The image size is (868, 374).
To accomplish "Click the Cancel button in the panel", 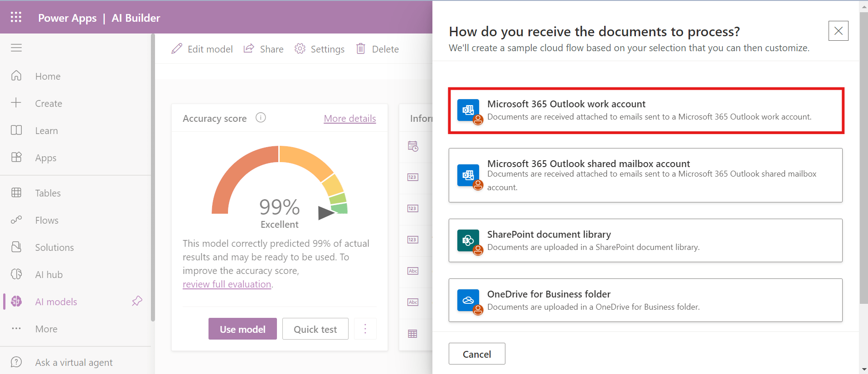I will (477, 354).
